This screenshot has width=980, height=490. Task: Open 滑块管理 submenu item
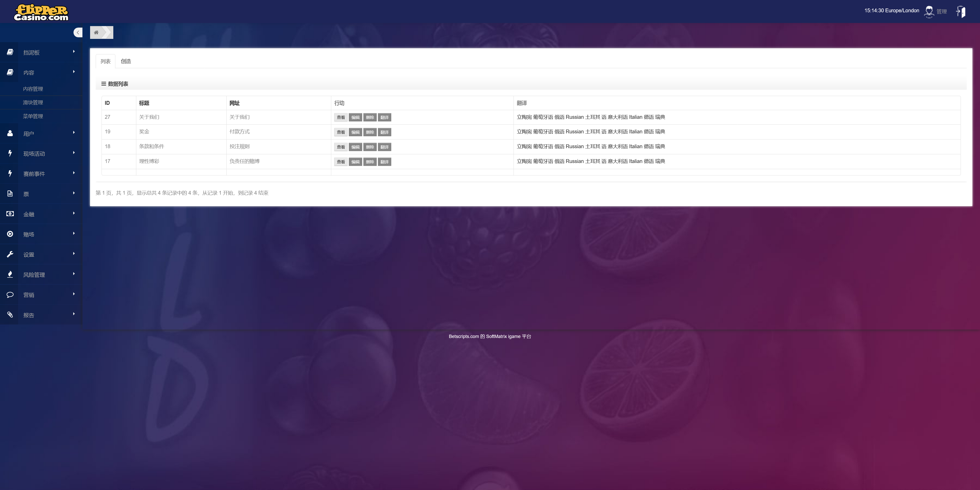click(x=33, y=102)
